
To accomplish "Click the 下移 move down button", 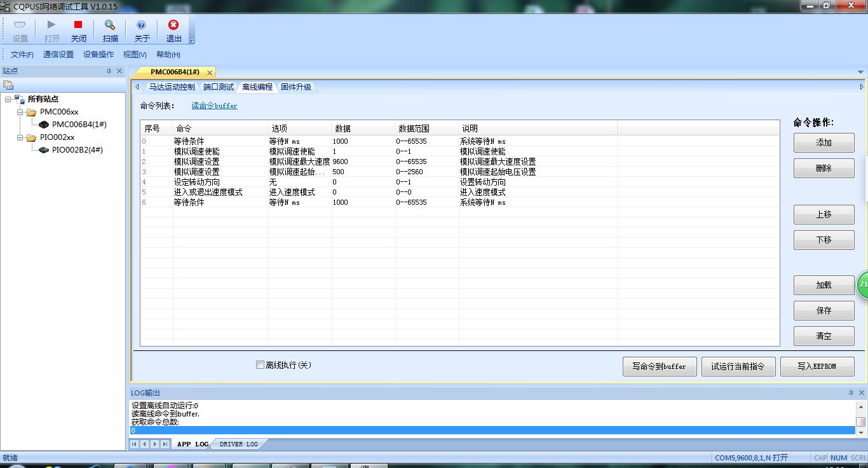I will pos(824,240).
